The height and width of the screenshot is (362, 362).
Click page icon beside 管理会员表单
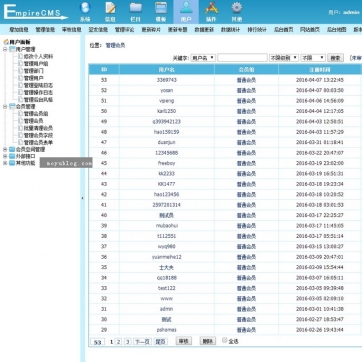tap(20, 143)
